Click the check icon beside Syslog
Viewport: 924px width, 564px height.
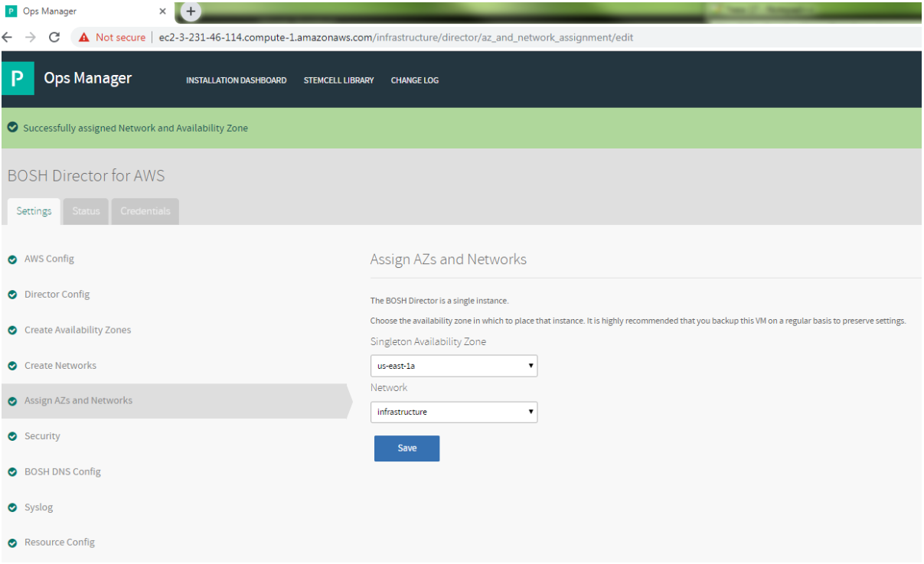coord(12,507)
